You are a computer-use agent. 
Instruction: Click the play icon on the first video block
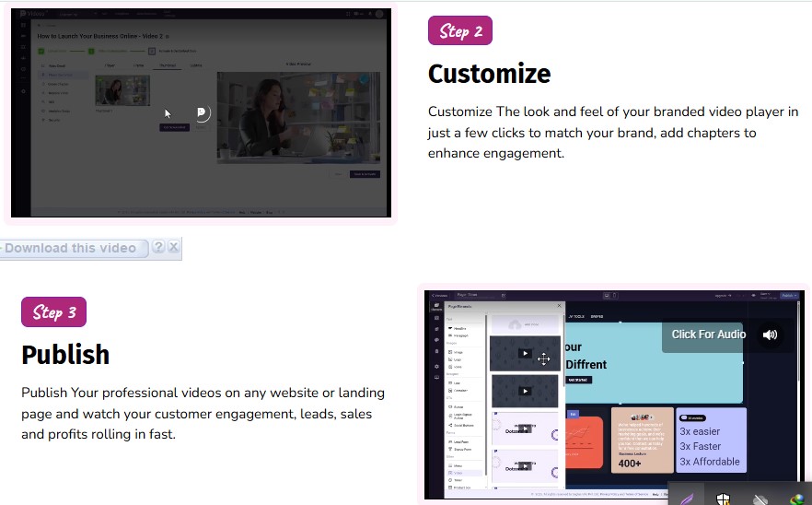point(524,353)
